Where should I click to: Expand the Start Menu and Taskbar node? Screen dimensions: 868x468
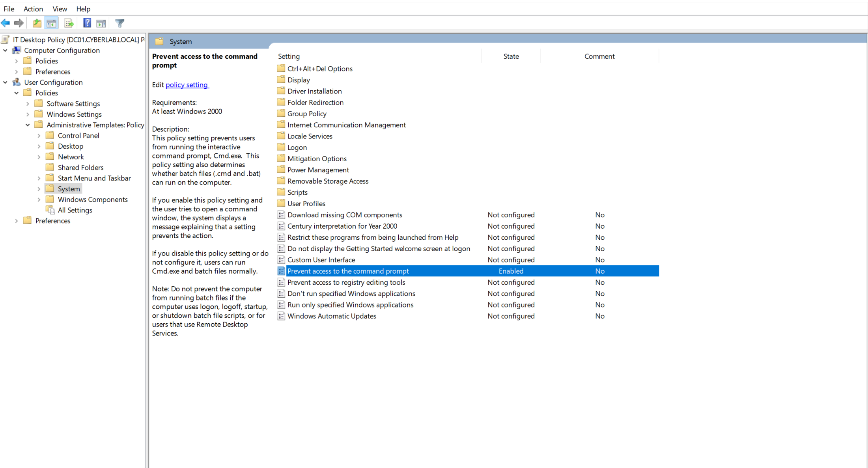coord(39,178)
